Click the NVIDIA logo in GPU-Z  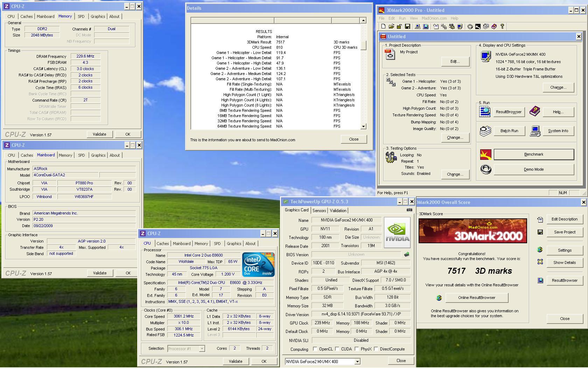397,232
